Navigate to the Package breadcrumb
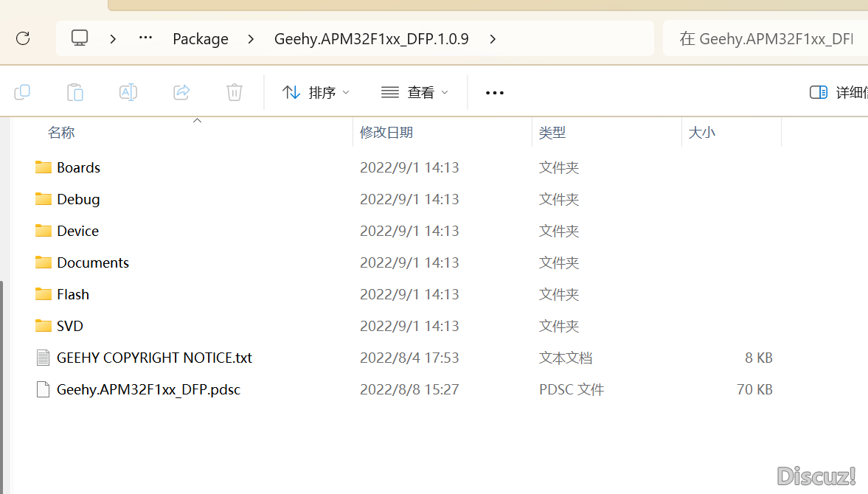The image size is (868, 494). [x=201, y=39]
